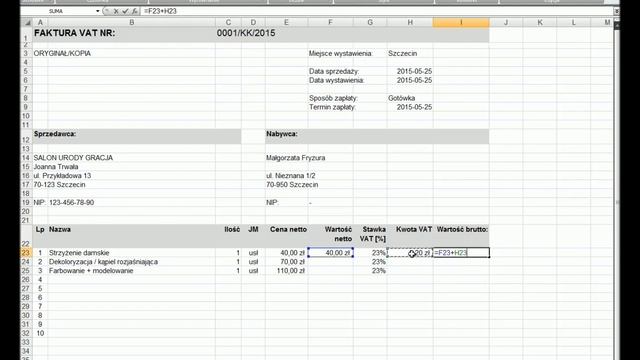640x360 pixels.
Task: Click the cell "ul. Nieznana 1/2"
Action: click(x=291, y=176)
